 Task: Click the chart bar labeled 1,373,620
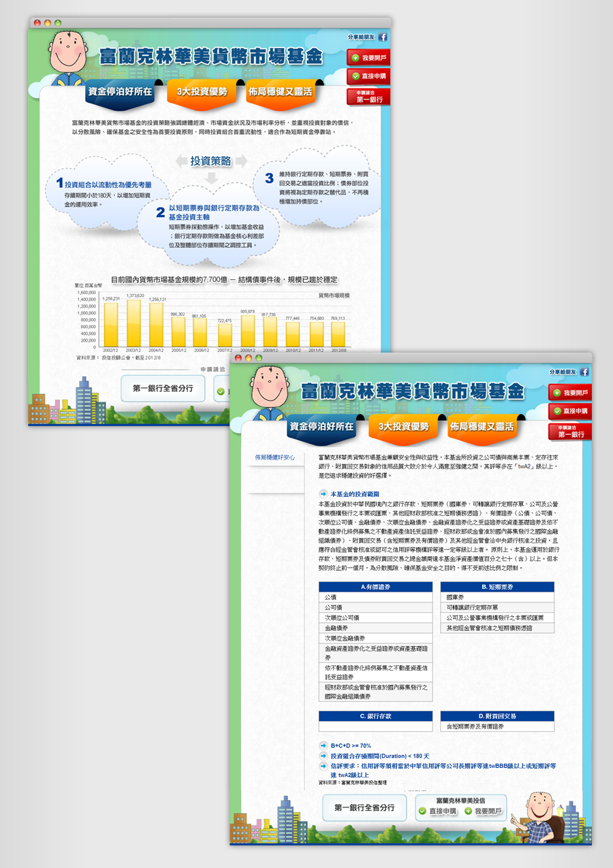pyautogui.click(x=133, y=323)
